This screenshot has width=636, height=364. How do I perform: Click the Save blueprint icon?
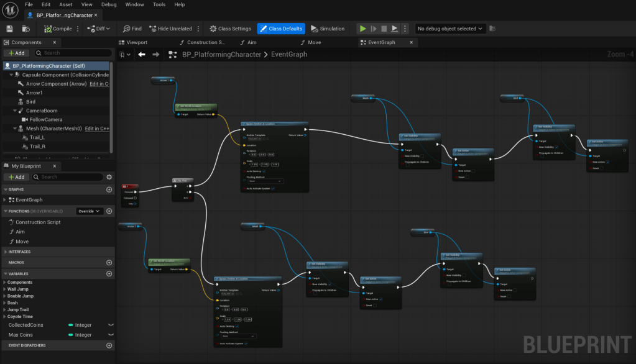pyautogui.click(x=9, y=29)
